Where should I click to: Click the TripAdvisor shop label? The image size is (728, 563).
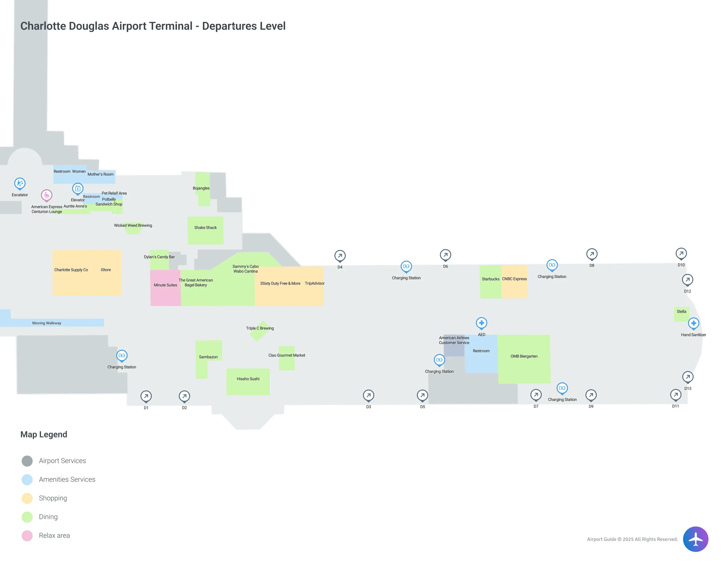[314, 284]
